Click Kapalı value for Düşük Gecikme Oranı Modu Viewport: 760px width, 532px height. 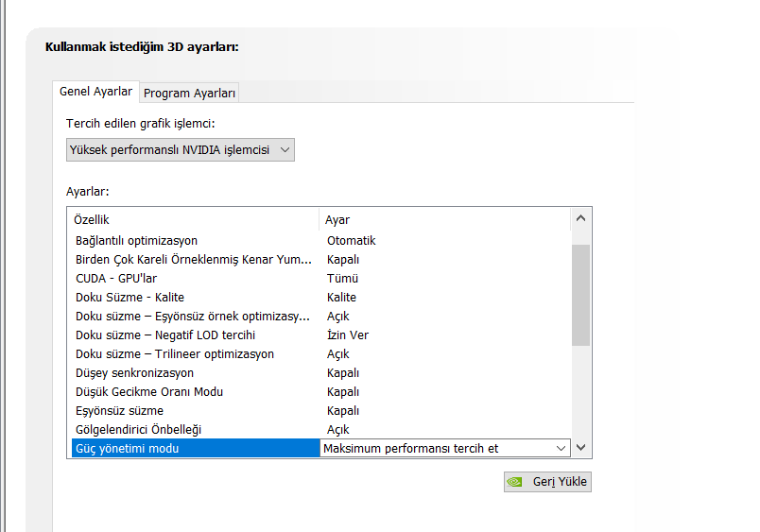coord(343,392)
